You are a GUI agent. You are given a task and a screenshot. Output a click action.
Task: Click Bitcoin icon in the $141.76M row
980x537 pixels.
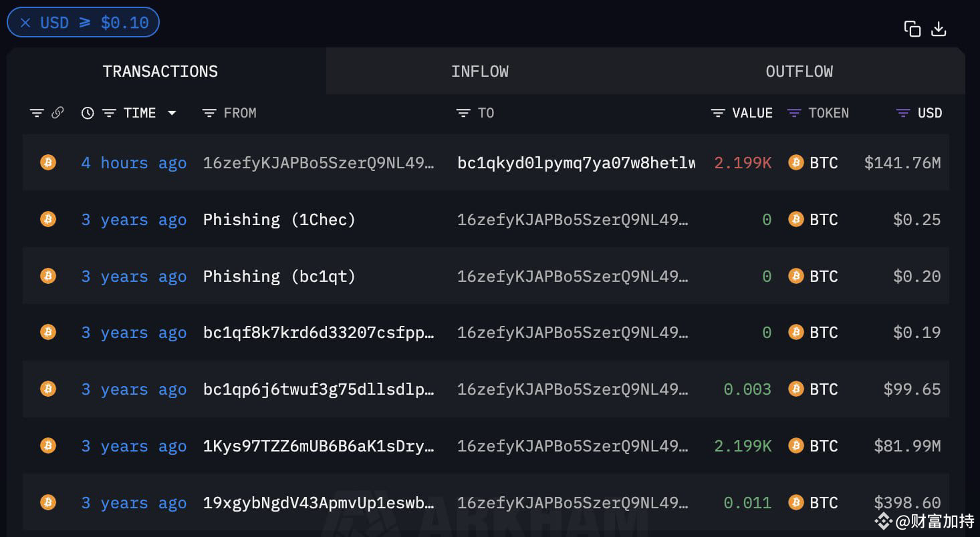click(x=48, y=162)
